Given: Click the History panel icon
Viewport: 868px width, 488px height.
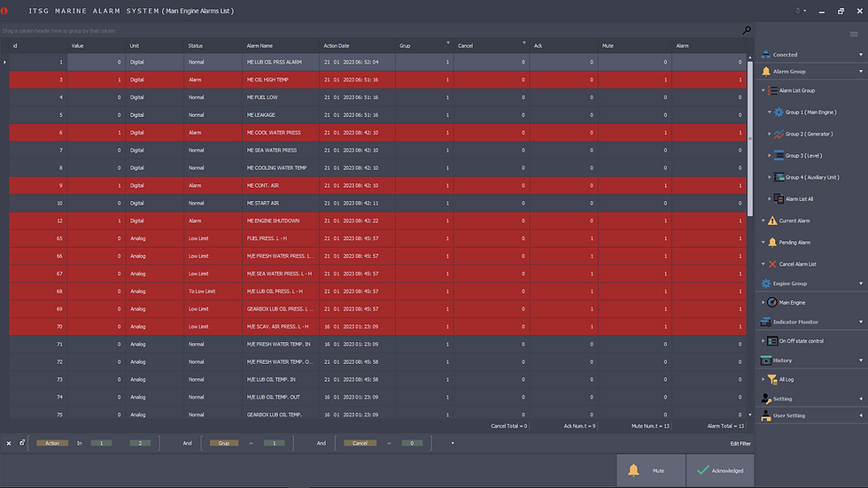Looking at the screenshot, I should [765, 360].
